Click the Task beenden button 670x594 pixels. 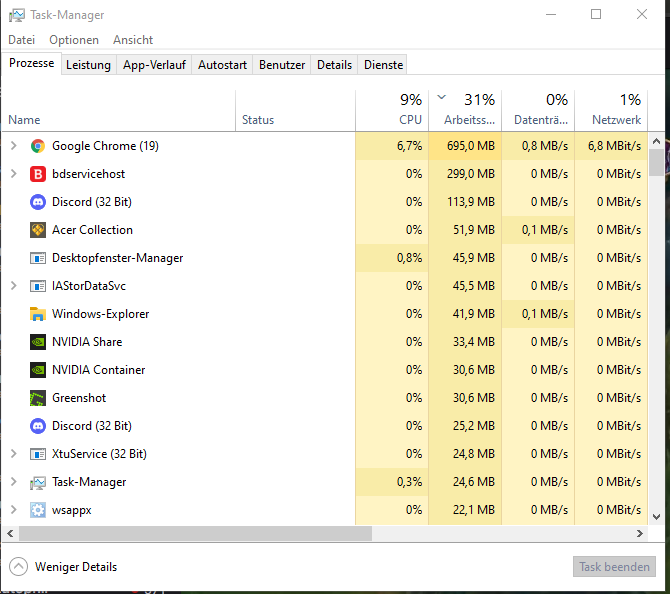click(x=614, y=567)
